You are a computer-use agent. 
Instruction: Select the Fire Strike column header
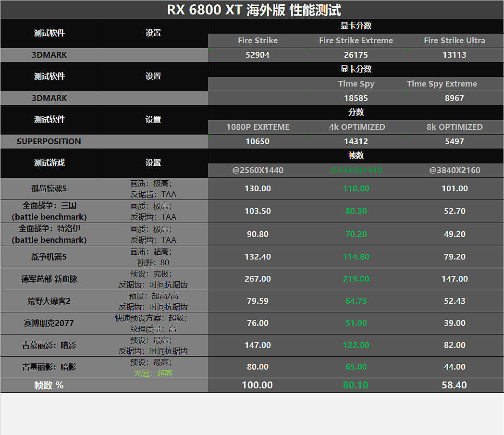pyautogui.click(x=258, y=40)
